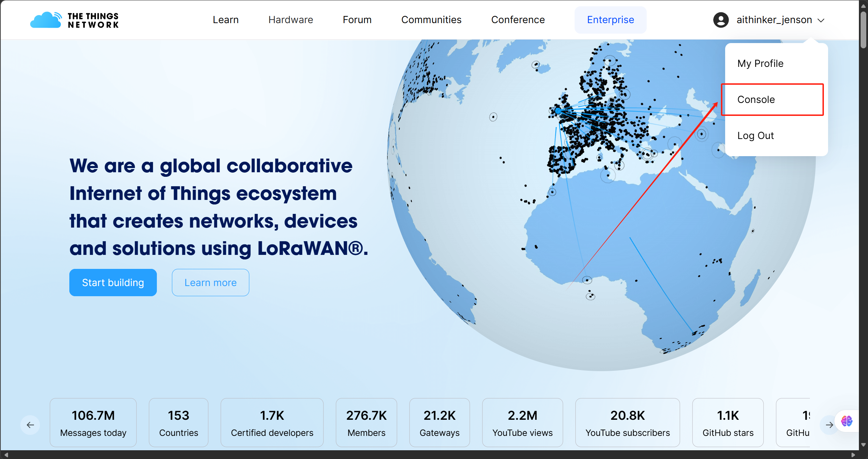Image resolution: width=868 pixels, height=459 pixels.
Task: Click the horizontal scrollbar right arrow
Action: pos(853,455)
